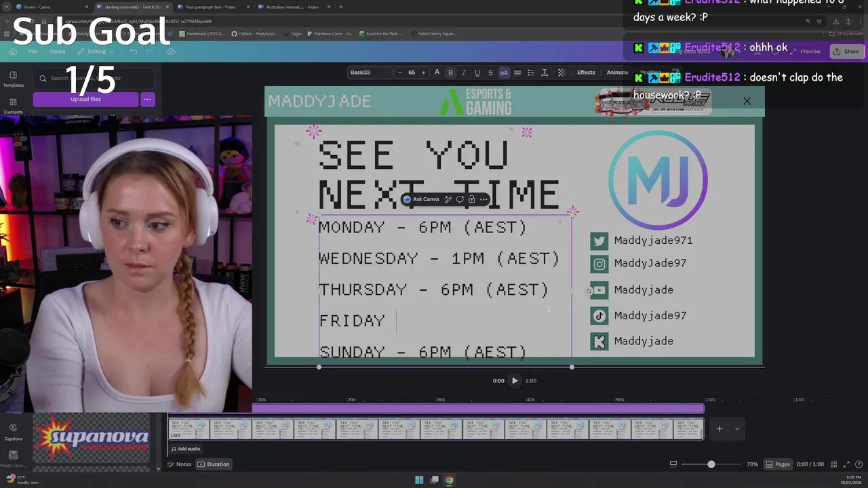Open Windows Start menu

(419, 480)
